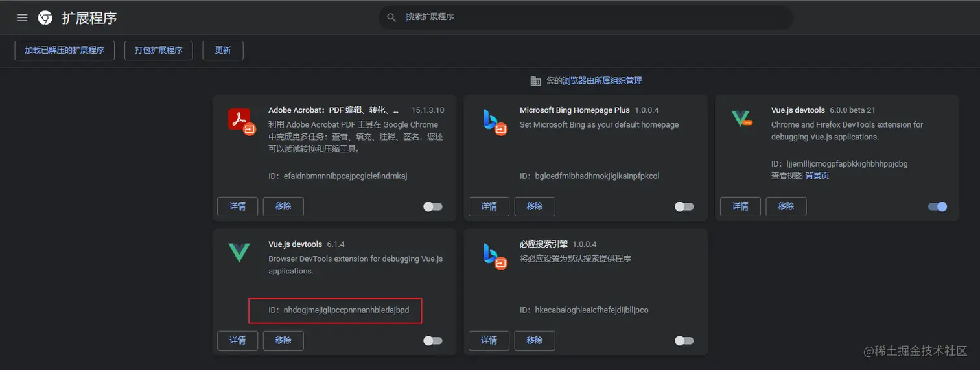The height and width of the screenshot is (370, 980).
Task: Open 浏览器由所属组织管理 link
Action: click(x=602, y=81)
